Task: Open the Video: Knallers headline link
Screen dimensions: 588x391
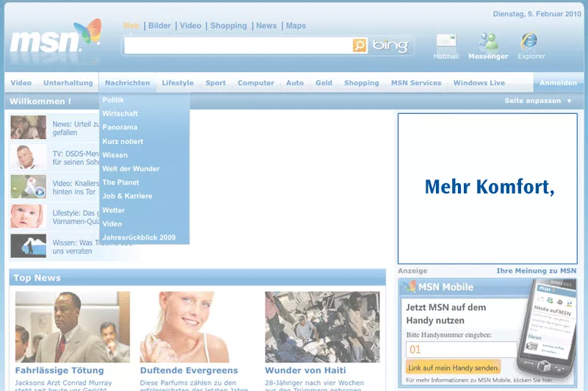Action: [x=76, y=187]
